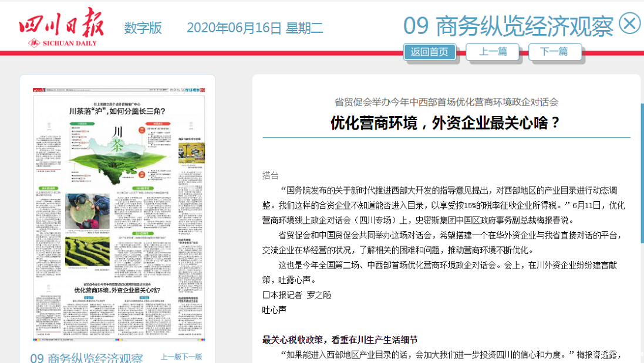Click the 返回首页 button
Screen dimensions: 644x363
tap(430, 52)
